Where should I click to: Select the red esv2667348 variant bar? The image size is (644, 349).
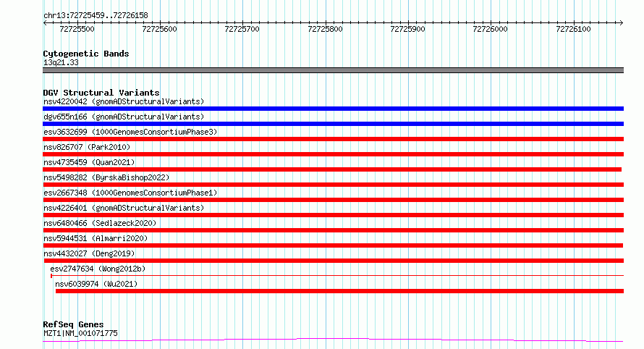[333, 200]
